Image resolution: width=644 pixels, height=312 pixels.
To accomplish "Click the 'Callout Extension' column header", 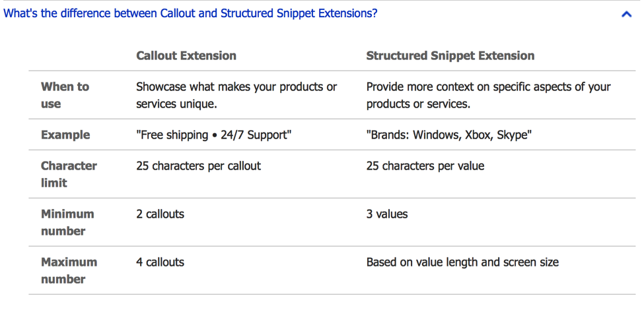I will pos(186,56).
